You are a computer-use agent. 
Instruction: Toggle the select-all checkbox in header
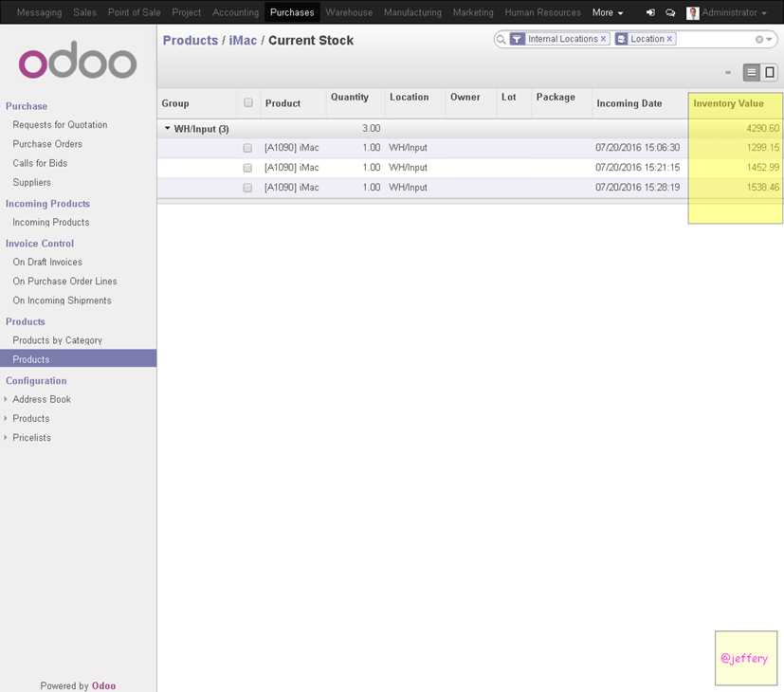click(x=248, y=102)
